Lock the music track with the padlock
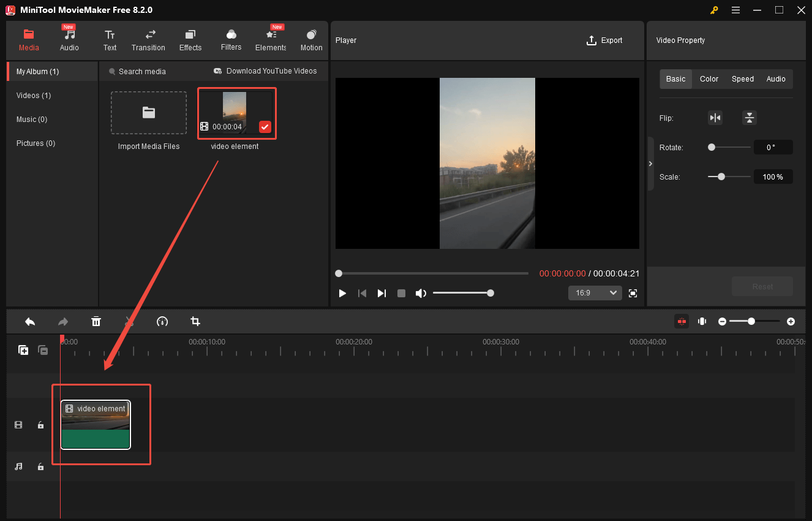 [40, 466]
